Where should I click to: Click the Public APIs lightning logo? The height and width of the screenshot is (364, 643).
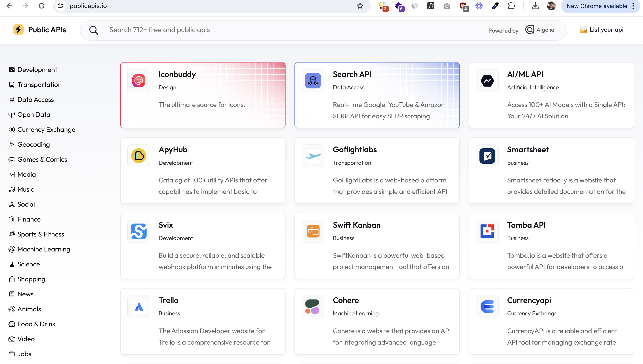[18, 30]
